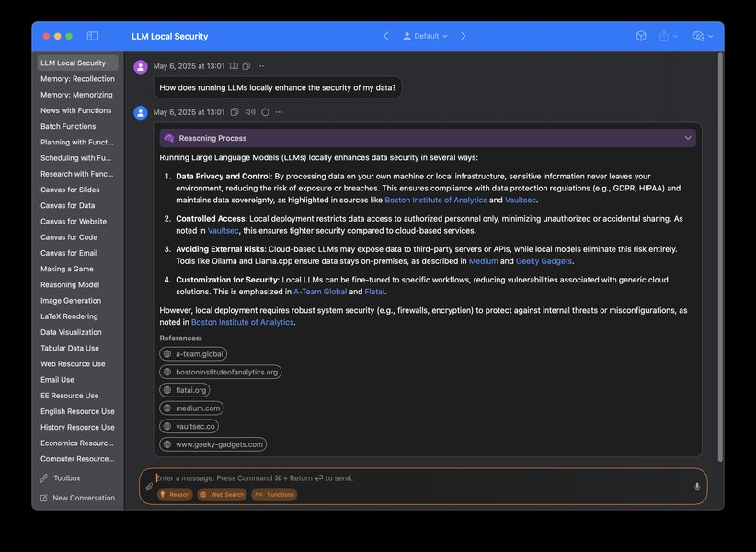
Task: Click the purple user avatar
Action: pyautogui.click(x=141, y=66)
